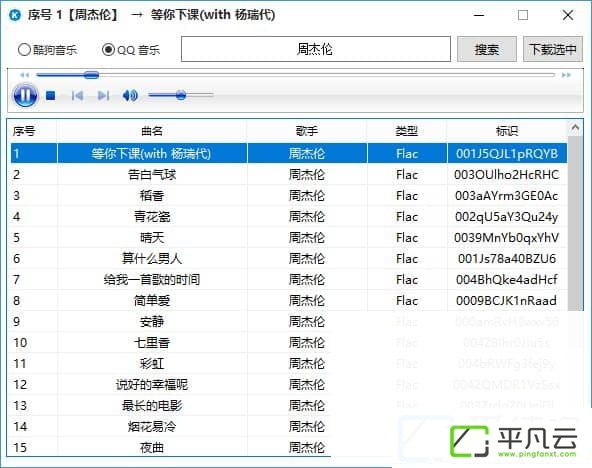
Task: Select the song 简单爱
Action: tap(152, 301)
